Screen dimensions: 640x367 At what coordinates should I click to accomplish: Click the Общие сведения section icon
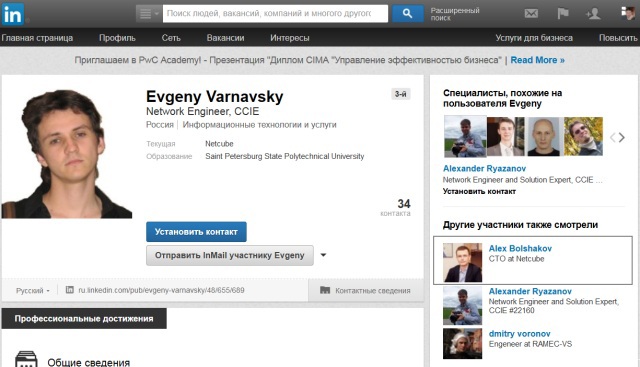point(26,359)
